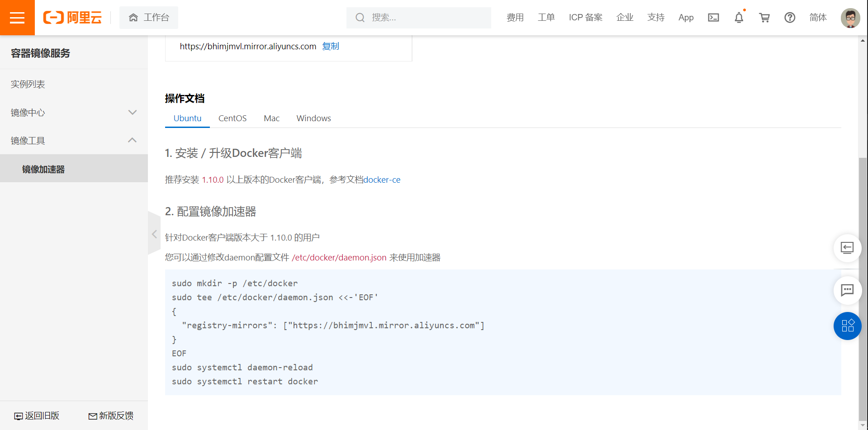
Task: Click the 1.10.0 version text in step 1
Action: coord(213,180)
